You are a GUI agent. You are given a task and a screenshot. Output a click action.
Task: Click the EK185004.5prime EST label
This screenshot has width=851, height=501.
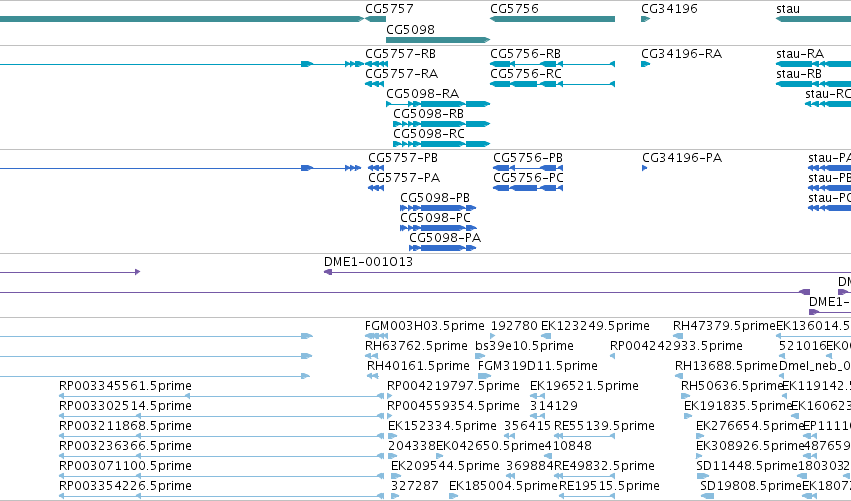pos(504,487)
